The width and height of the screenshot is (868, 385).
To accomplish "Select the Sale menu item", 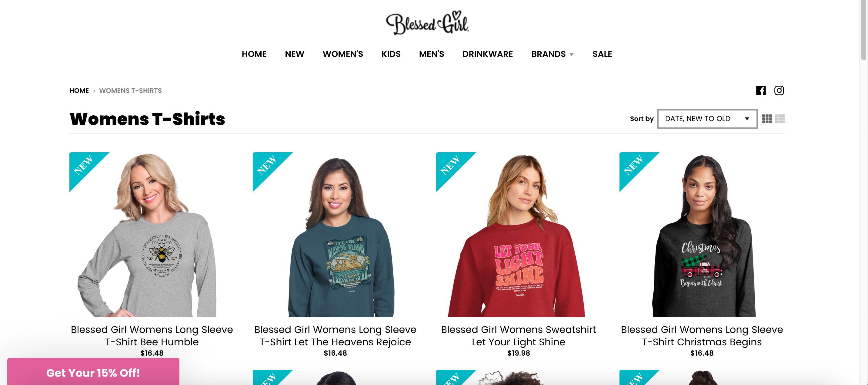I will point(602,54).
